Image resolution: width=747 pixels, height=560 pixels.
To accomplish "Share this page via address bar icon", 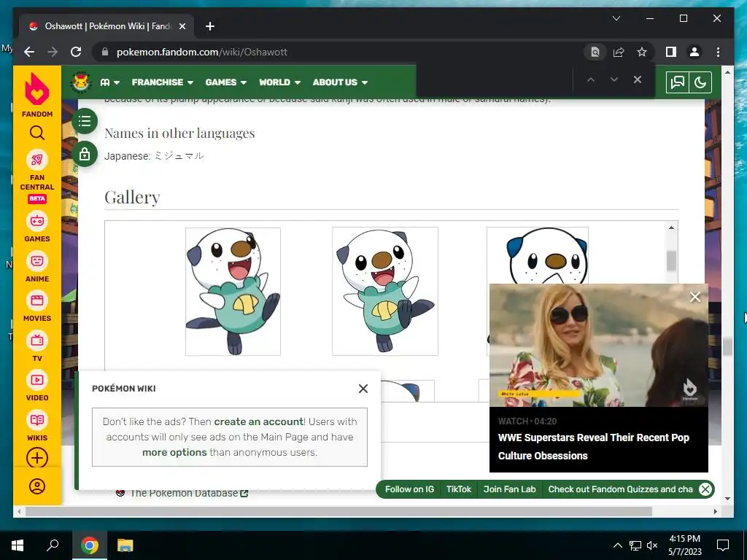I will (619, 52).
